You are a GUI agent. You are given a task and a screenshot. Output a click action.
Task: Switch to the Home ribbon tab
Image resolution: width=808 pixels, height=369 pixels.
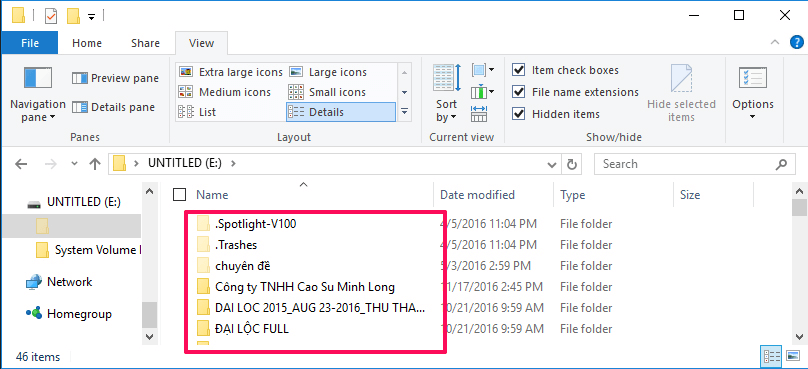coord(87,43)
